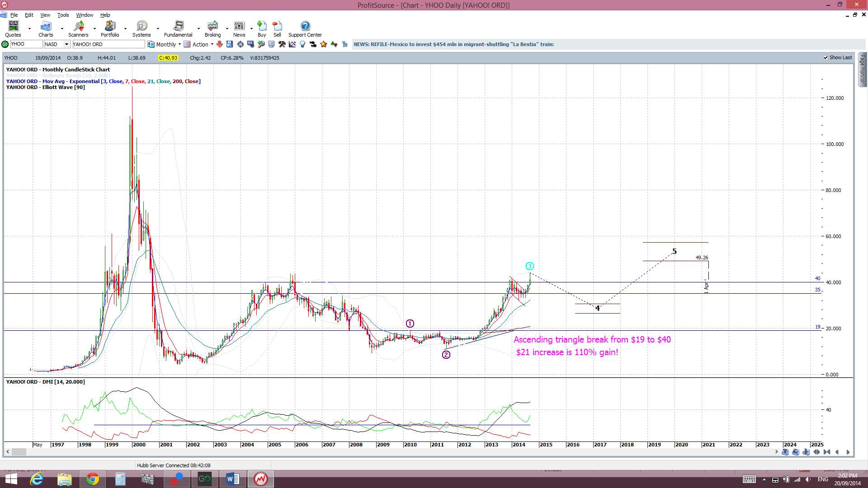Open the Charts tool
The height and width of the screenshot is (488, 868).
[46, 29]
